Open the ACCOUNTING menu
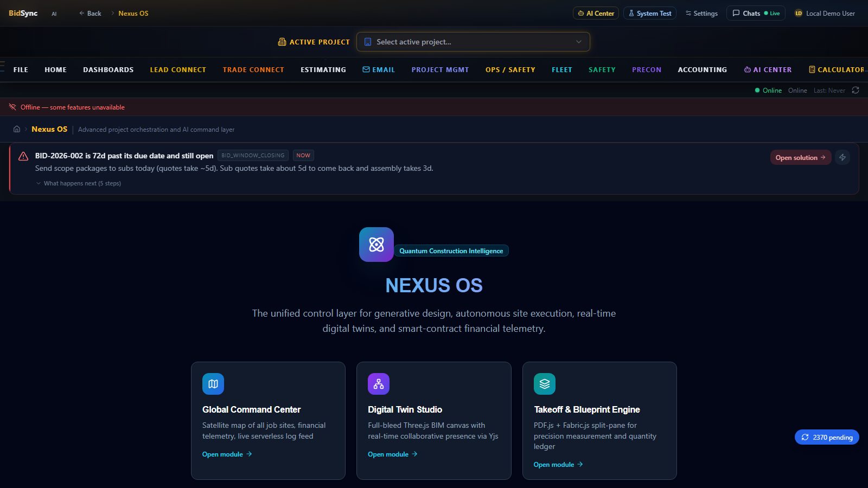The width and height of the screenshot is (868, 488). 703,69
